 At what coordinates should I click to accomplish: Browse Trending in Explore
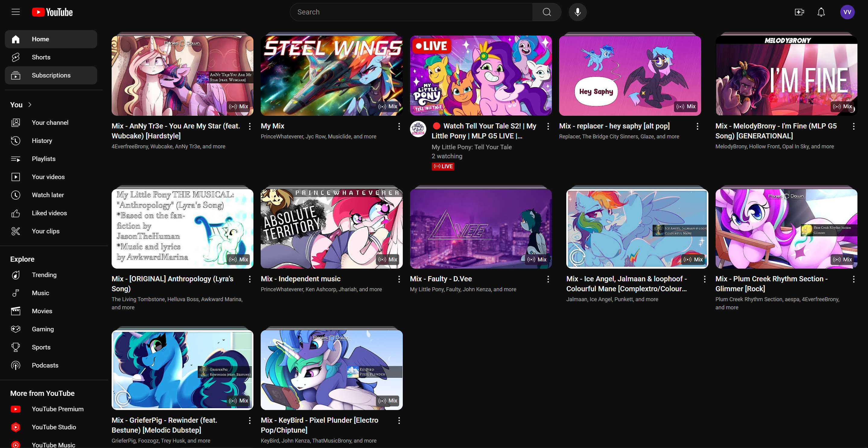coord(51,275)
